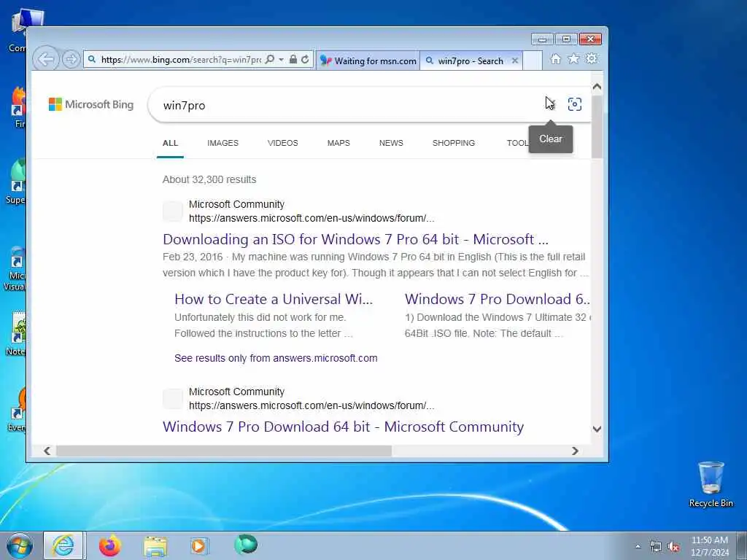747x560 pixels.
Task: Select the Notepad++ desktop shortcut
Action: coord(16,333)
